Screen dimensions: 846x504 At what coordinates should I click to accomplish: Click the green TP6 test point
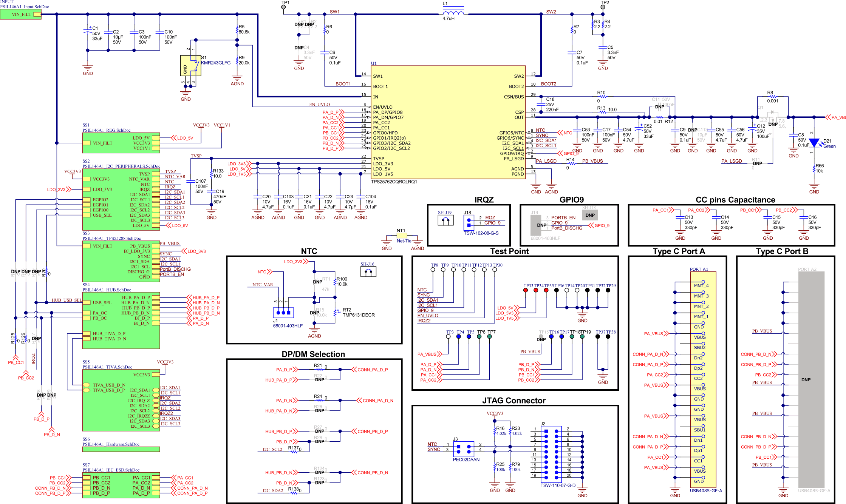point(479,336)
